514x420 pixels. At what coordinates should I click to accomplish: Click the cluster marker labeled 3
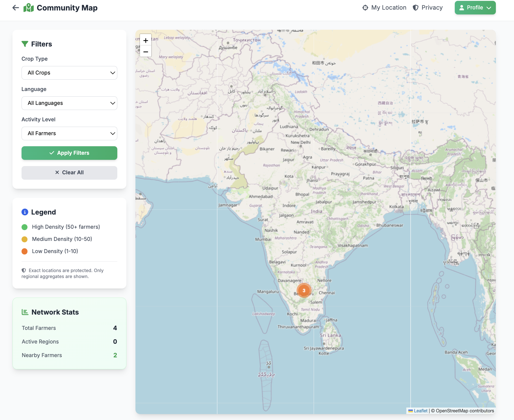pos(304,290)
